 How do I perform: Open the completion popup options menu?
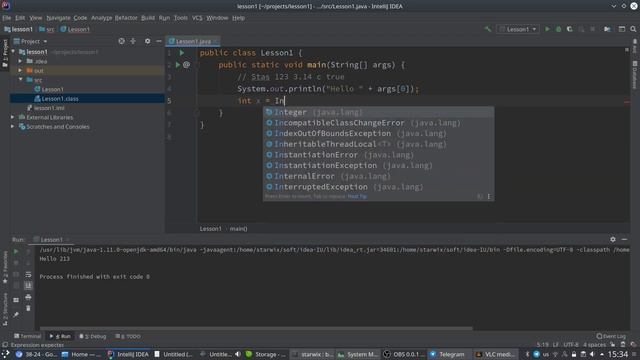(x=489, y=196)
